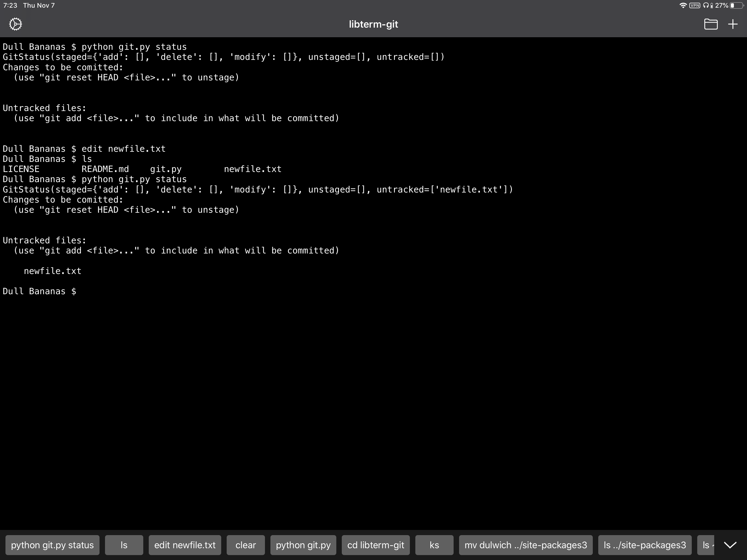This screenshot has width=747, height=560.
Task: Tap the libterm-git window title
Action: [x=373, y=24]
